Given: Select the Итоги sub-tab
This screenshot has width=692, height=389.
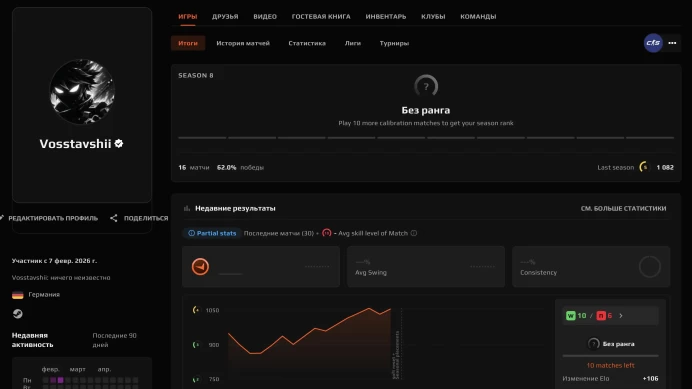Looking at the screenshot, I should click(x=188, y=43).
